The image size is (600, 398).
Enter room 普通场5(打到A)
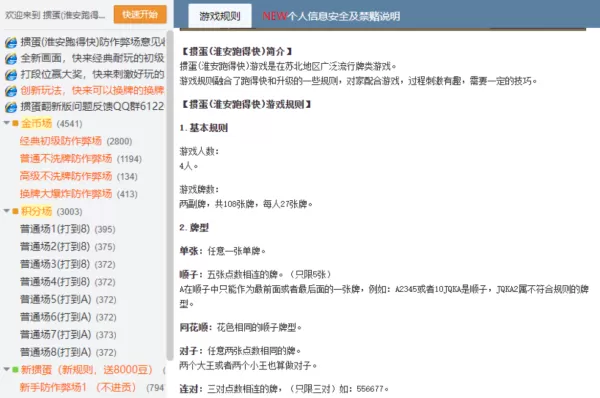[x=68, y=299]
